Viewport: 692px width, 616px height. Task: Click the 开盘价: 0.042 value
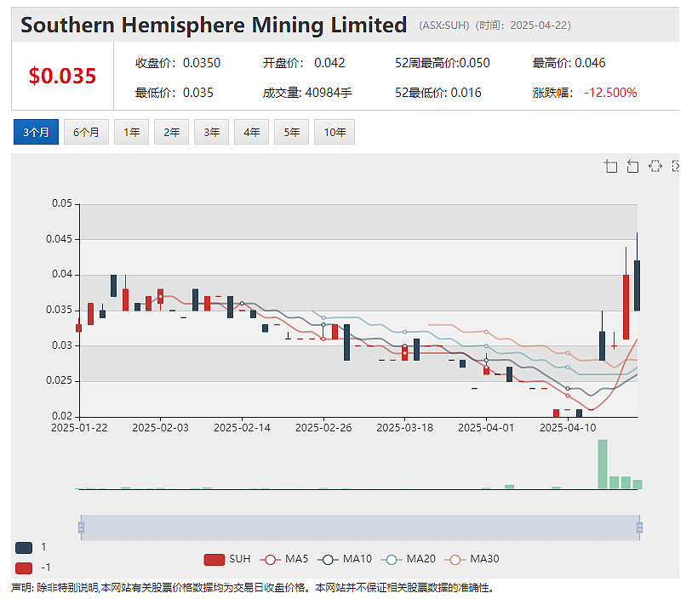click(304, 63)
